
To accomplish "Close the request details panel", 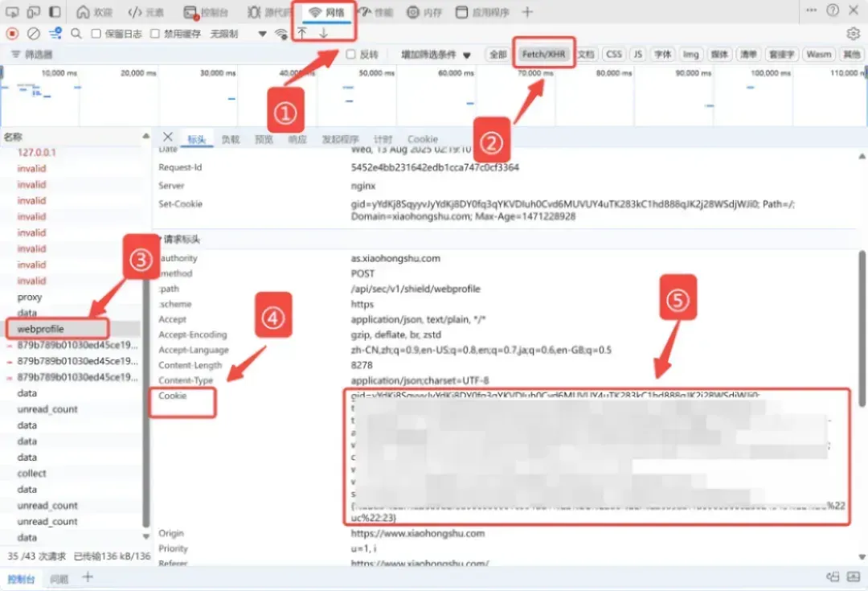I will coord(168,137).
